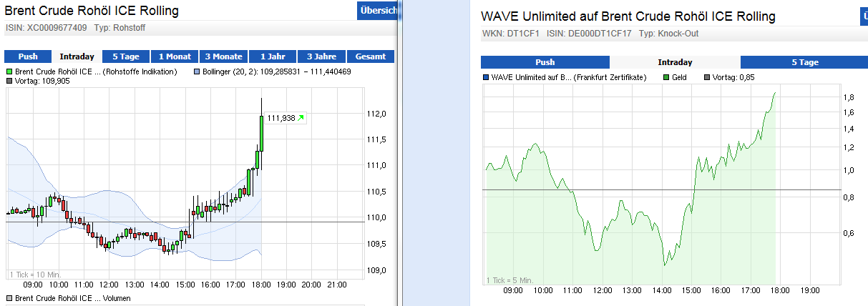Click WKN DT1CF1 text

coord(511,34)
